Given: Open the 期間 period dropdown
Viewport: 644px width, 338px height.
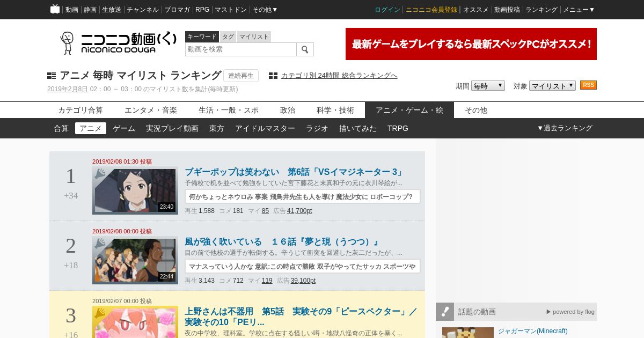Looking at the screenshot, I should click(x=488, y=86).
